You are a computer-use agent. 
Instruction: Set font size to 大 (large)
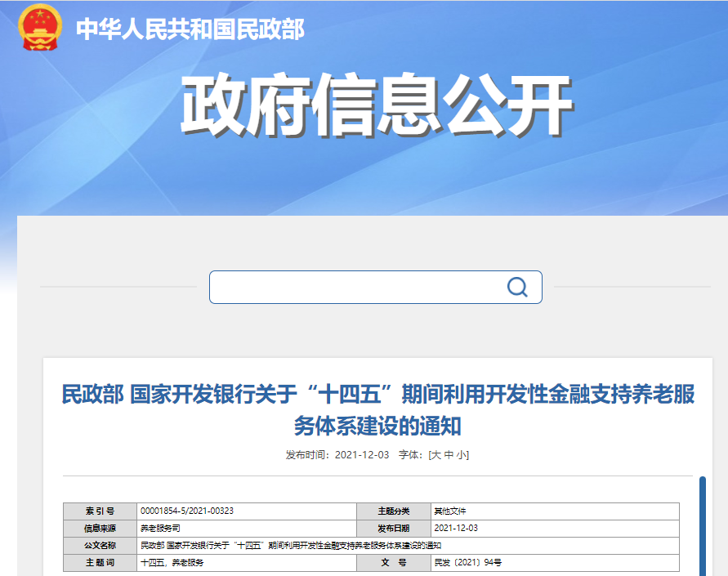[x=436, y=455]
